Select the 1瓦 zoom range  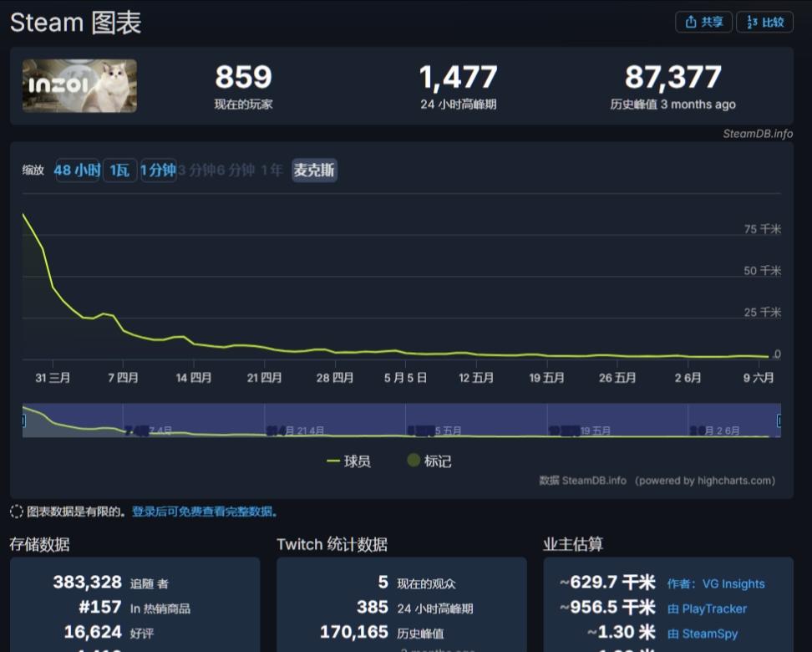pos(119,170)
